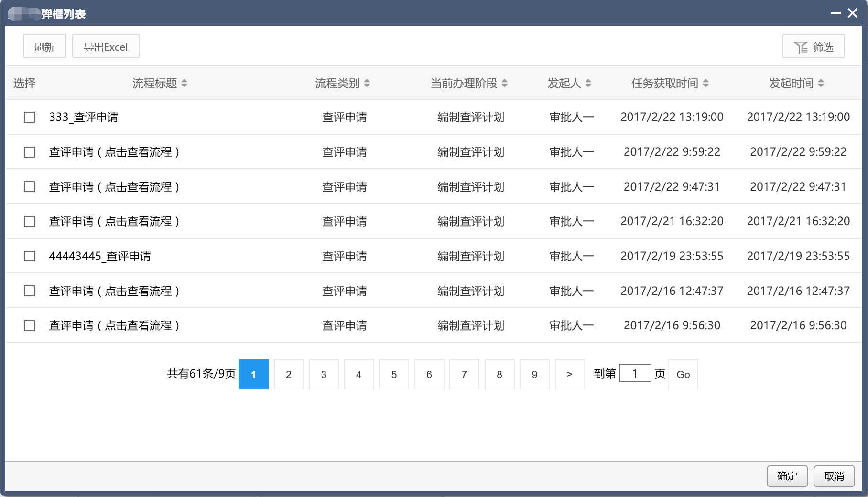Go to page 9 of results
This screenshot has height=497, width=868.
[534, 374]
